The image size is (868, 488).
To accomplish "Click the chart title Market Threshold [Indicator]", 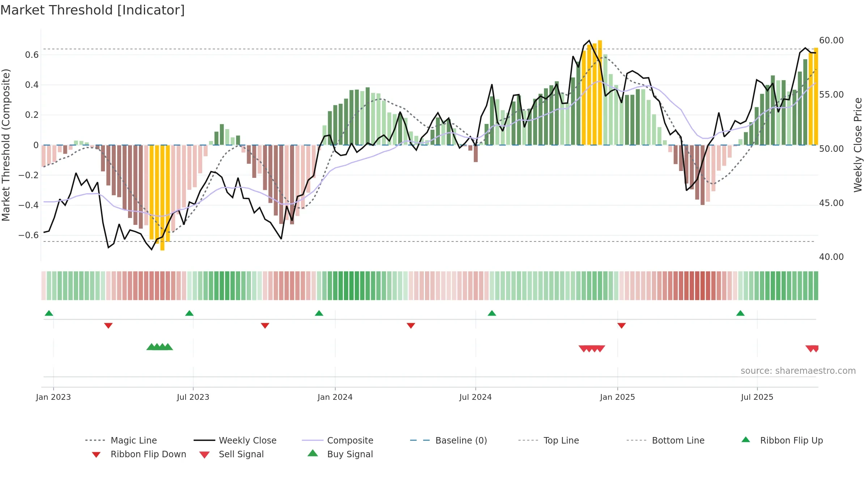I will point(93,10).
